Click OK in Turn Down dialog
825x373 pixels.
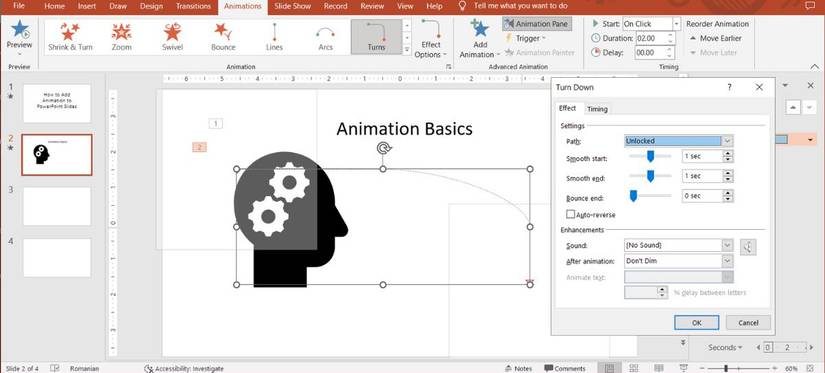697,322
